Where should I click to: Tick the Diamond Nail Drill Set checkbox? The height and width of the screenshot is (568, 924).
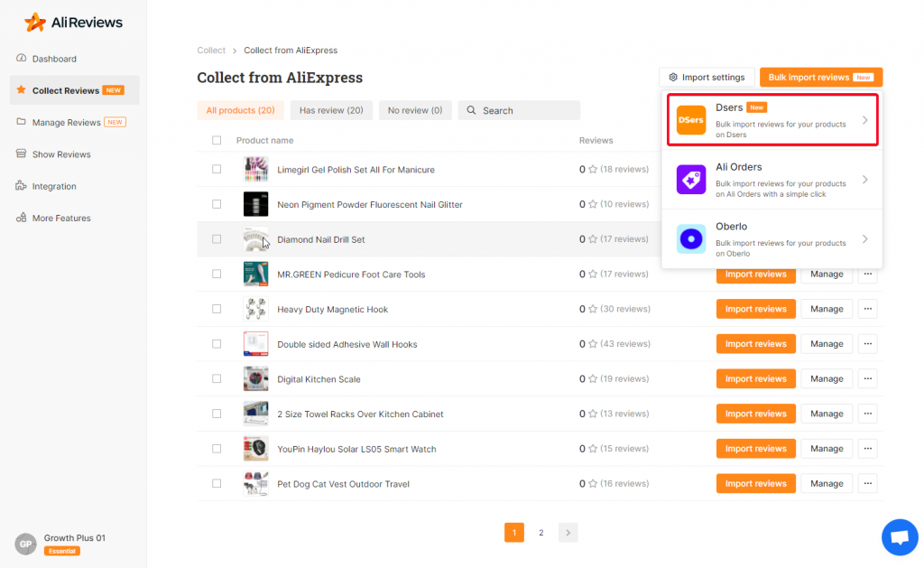click(x=217, y=239)
